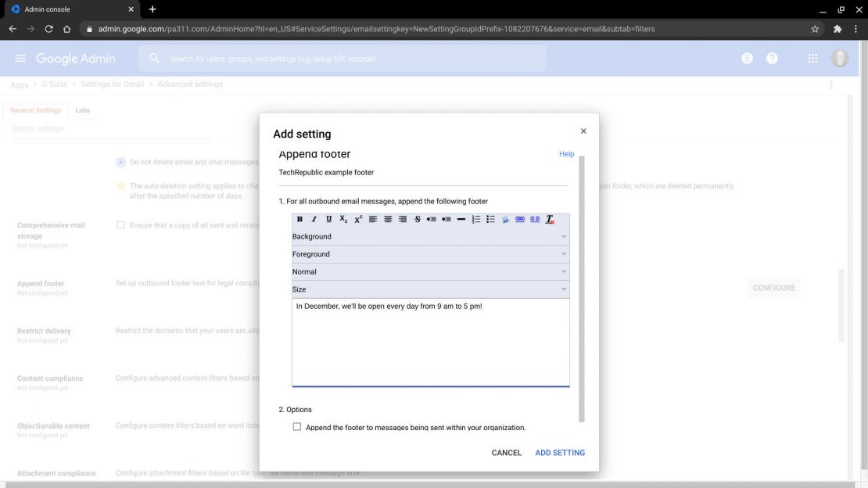This screenshot has height=488, width=868.
Task: Insert a link using the link icon
Action: [x=519, y=218]
